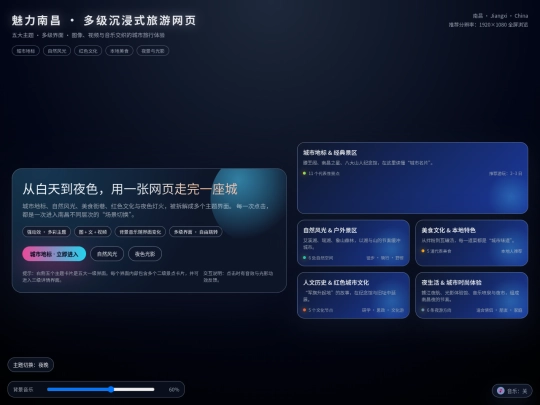Click the 图+文+视频 feature pill
The height and width of the screenshot is (405, 540).
(x=93, y=232)
